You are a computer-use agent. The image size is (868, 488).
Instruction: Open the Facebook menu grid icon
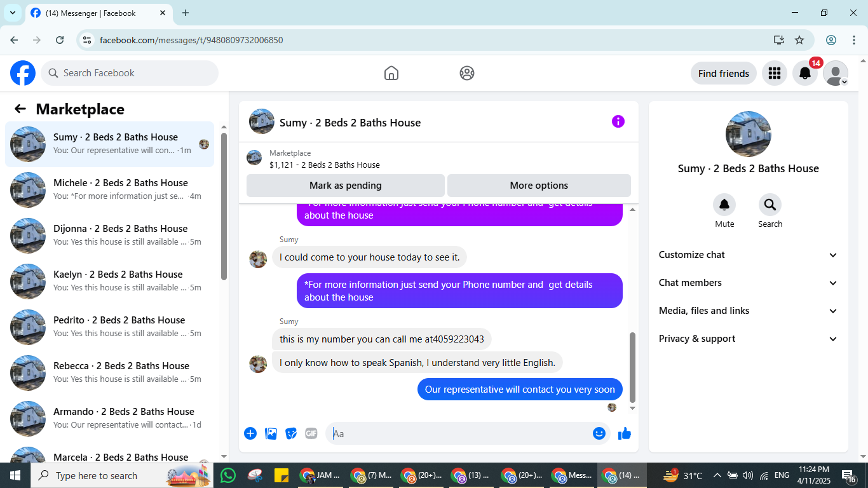tap(774, 73)
